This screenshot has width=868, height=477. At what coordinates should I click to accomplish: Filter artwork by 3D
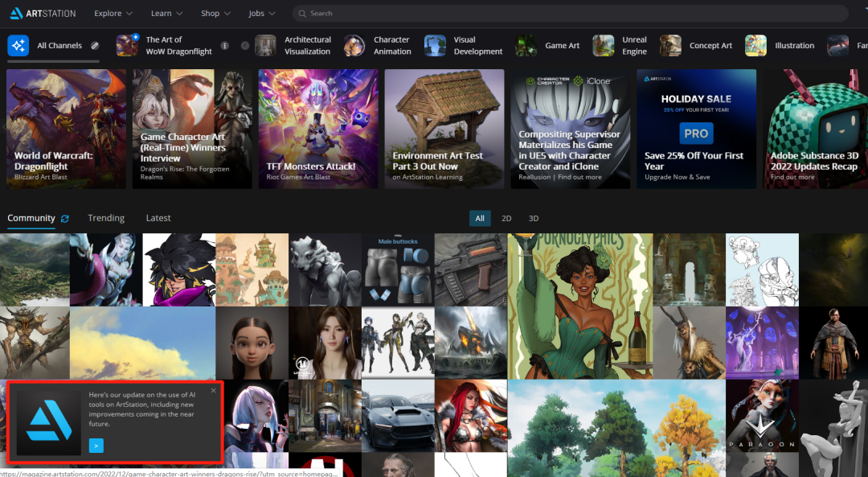coord(534,218)
